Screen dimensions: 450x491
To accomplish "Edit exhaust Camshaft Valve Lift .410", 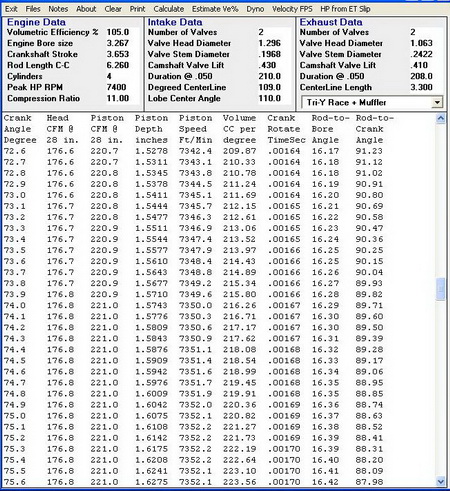I will click(x=426, y=65).
